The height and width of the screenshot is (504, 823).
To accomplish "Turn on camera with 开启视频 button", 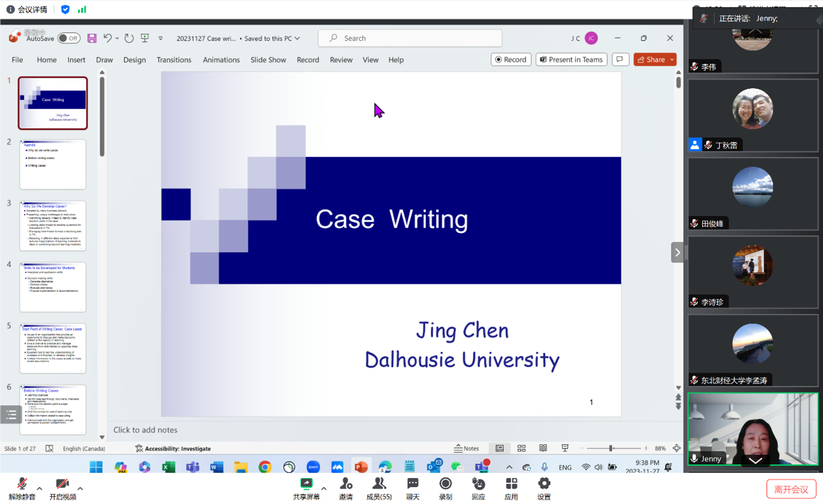I will (62, 489).
